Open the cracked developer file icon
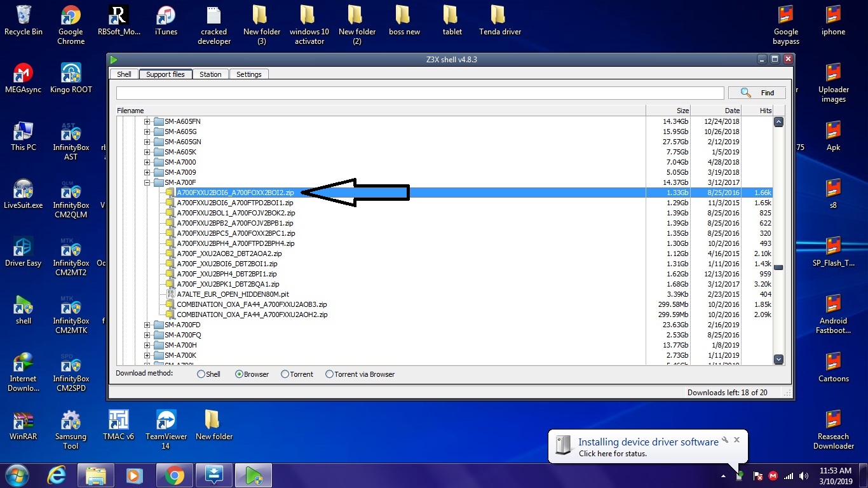868x488 pixels. pyautogui.click(x=214, y=25)
